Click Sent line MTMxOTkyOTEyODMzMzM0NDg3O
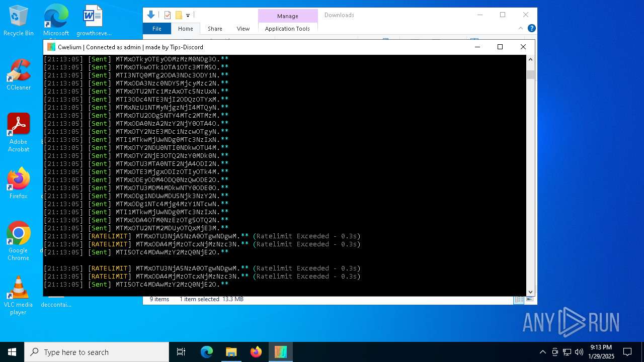Viewport: 644px width, 362px height. coord(136,59)
